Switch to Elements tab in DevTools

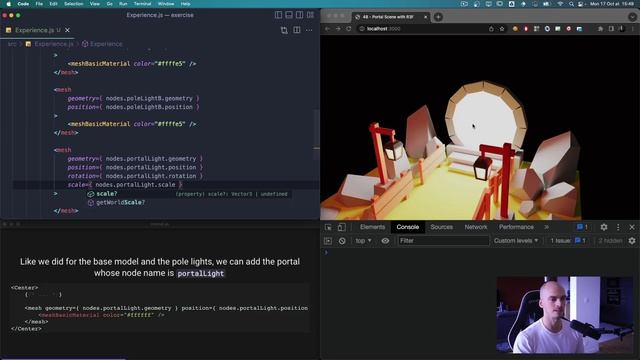pyautogui.click(x=372, y=227)
